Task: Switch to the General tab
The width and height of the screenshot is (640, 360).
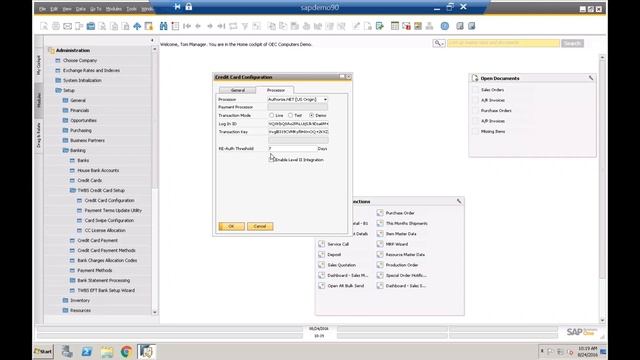Action: point(238,90)
